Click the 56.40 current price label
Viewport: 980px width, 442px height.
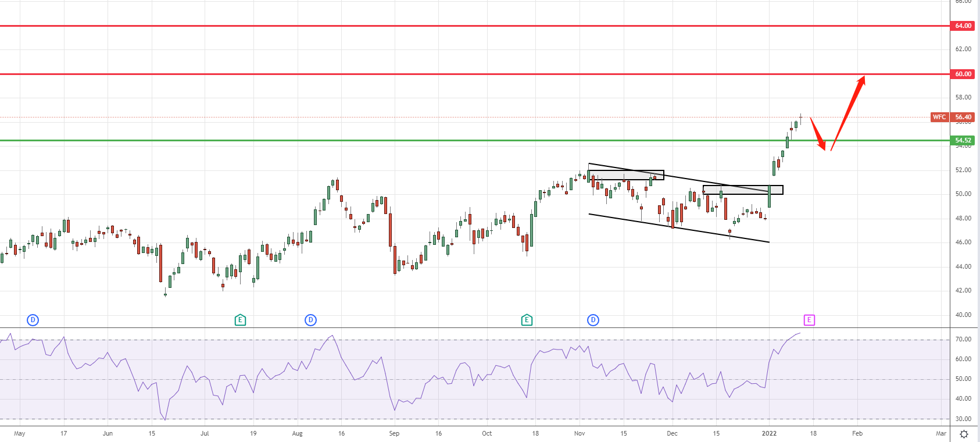(x=963, y=117)
